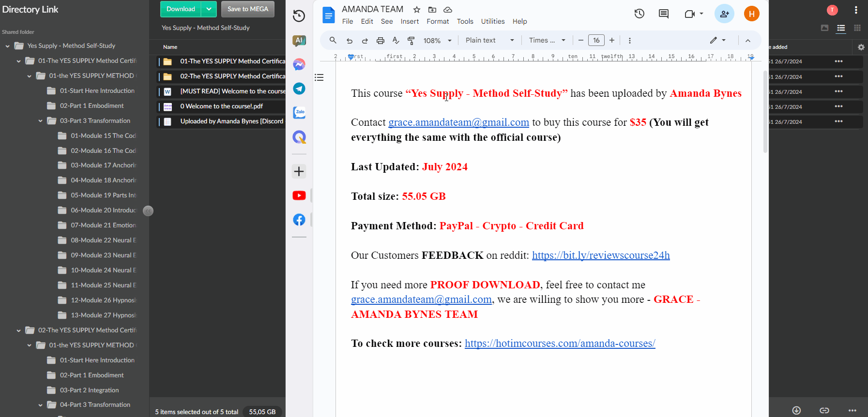Open Messenger from the browser sidebar
The width and height of the screenshot is (868, 417).
point(299,64)
